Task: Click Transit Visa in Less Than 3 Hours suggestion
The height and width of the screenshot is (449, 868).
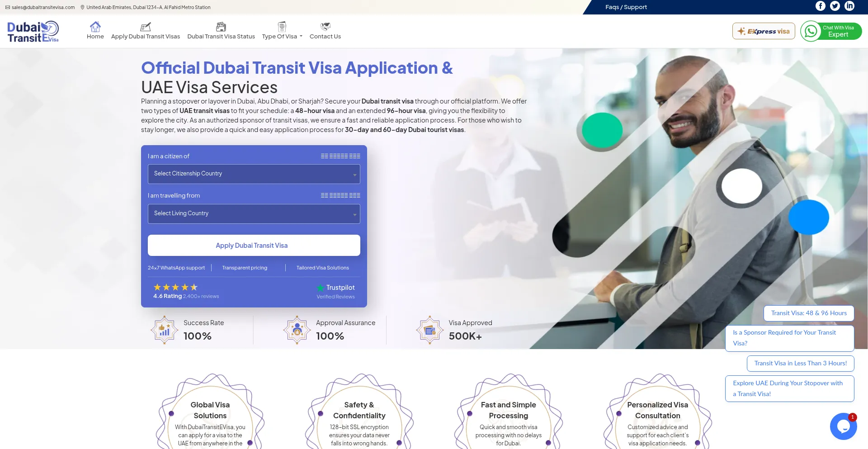Action: click(x=801, y=364)
